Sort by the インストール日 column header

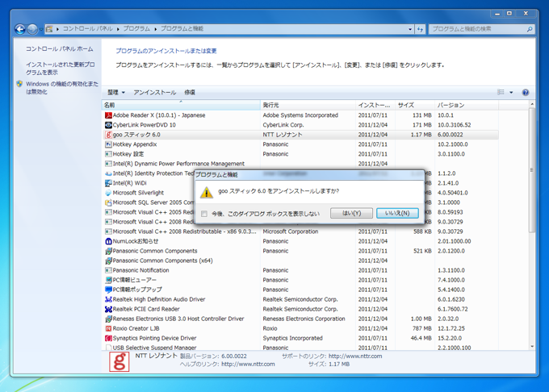click(375, 105)
